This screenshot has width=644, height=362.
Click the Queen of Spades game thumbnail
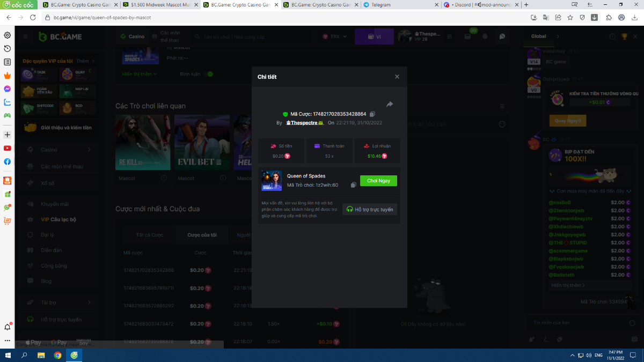(x=272, y=181)
